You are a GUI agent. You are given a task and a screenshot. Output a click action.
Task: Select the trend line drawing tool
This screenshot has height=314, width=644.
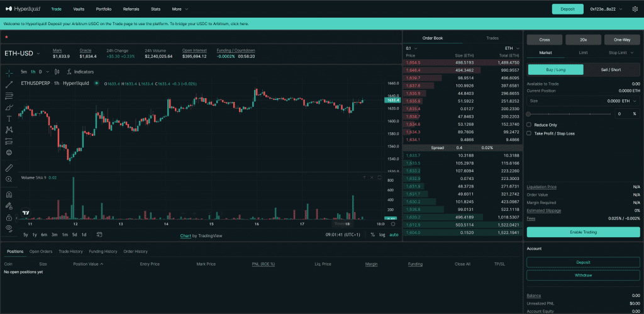point(9,84)
